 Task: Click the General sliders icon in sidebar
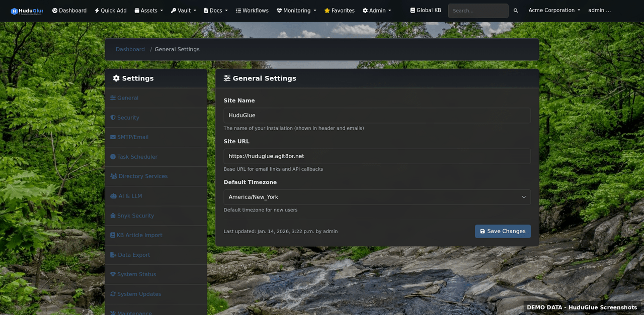(113, 98)
